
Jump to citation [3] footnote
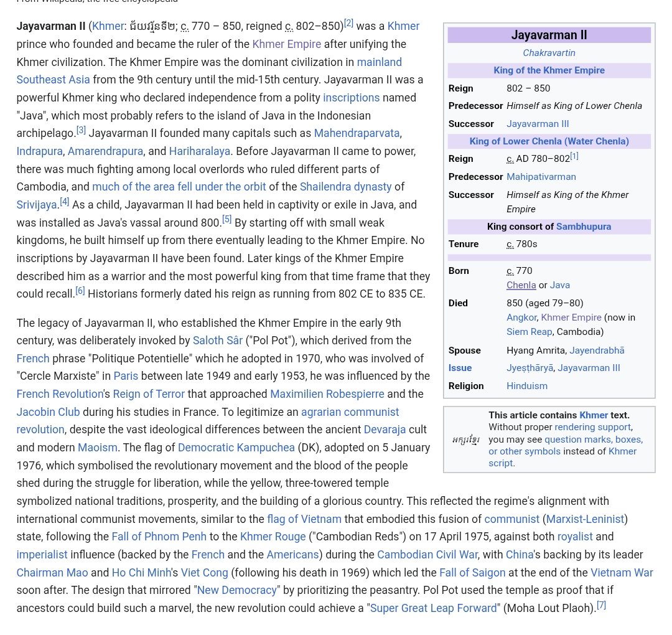[x=81, y=130]
